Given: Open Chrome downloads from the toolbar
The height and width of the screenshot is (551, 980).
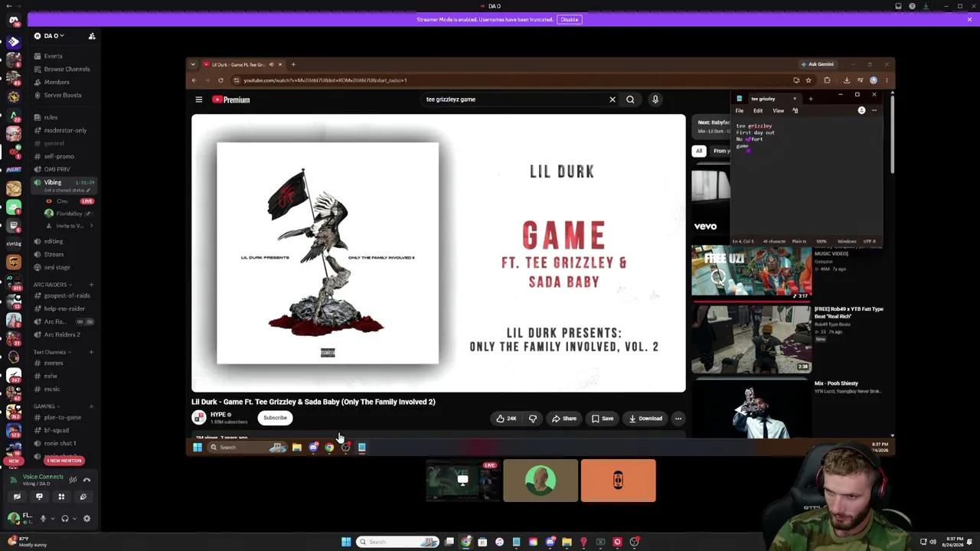Looking at the screenshot, I should point(846,80).
